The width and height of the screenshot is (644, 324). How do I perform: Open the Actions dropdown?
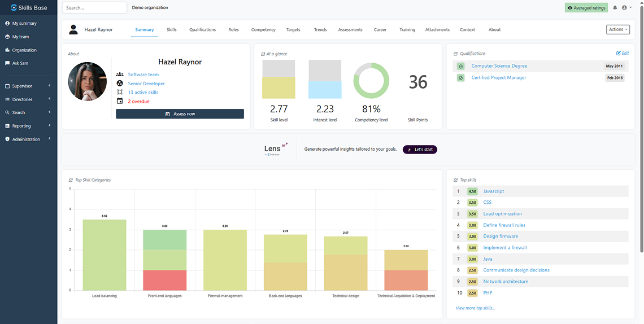coord(617,29)
